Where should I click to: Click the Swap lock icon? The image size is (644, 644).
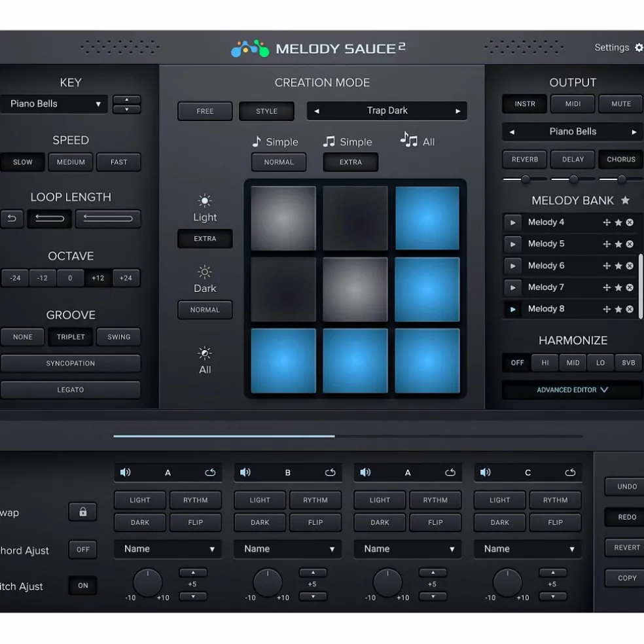[82, 512]
